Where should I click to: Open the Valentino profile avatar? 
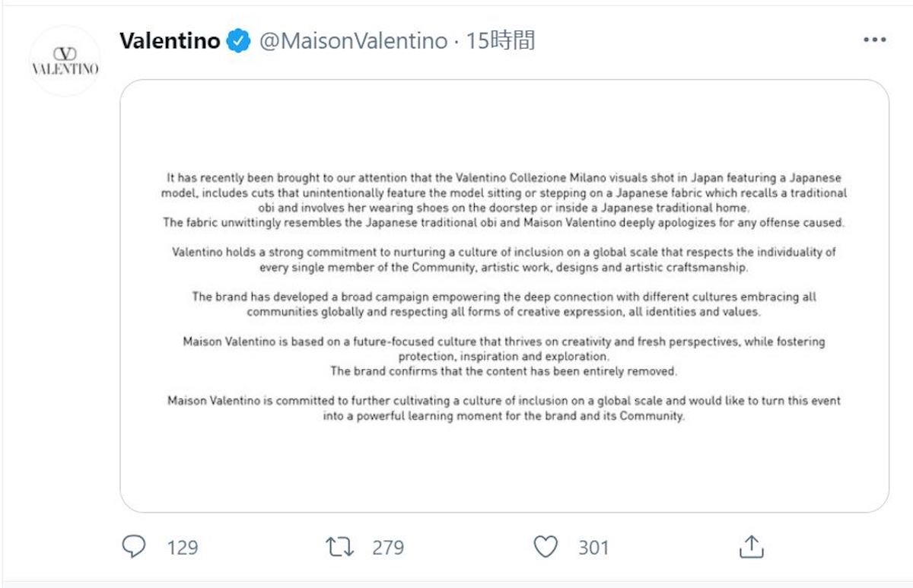tap(65, 61)
